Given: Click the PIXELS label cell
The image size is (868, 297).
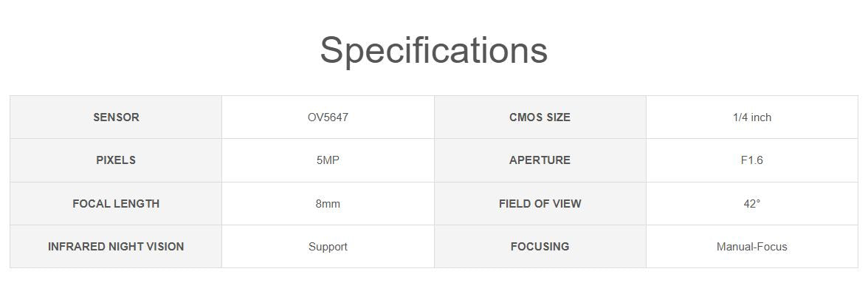Looking at the screenshot, I should (x=116, y=160).
